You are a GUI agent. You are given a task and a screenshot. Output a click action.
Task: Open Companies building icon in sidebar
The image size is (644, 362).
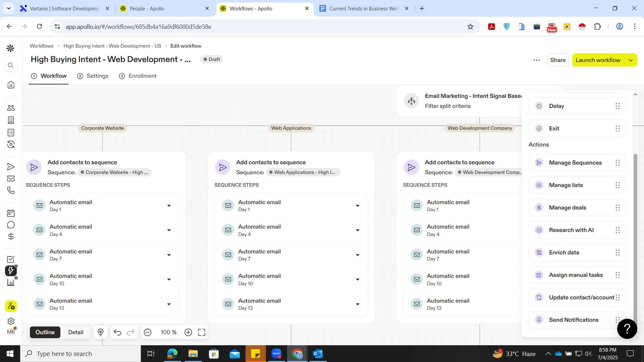pyautogui.click(x=11, y=120)
